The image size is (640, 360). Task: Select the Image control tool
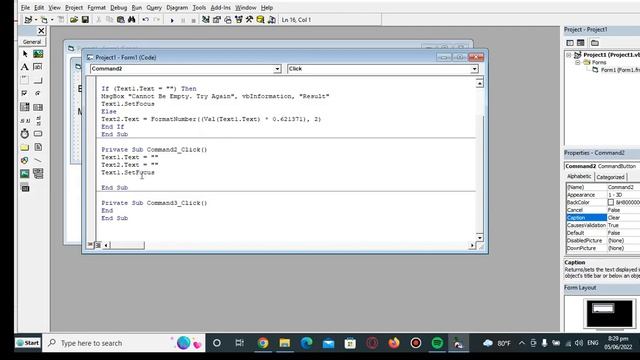coord(25,173)
